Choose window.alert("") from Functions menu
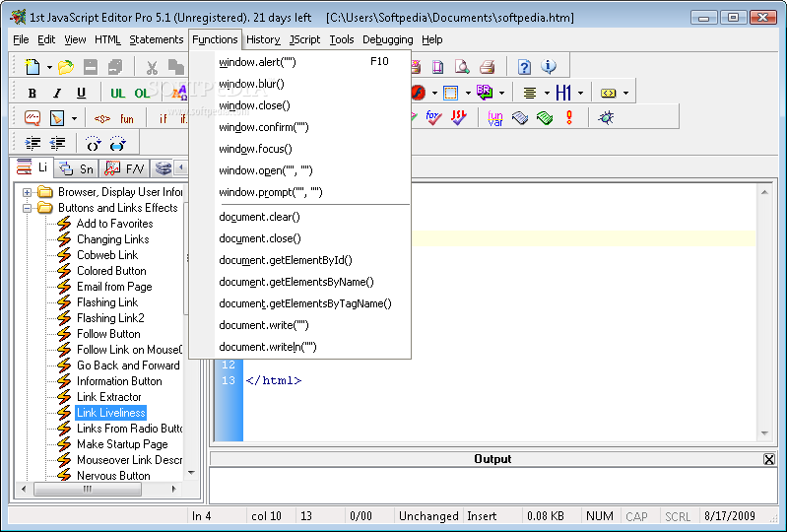Image resolution: width=787 pixels, height=532 pixels. coord(300,62)
